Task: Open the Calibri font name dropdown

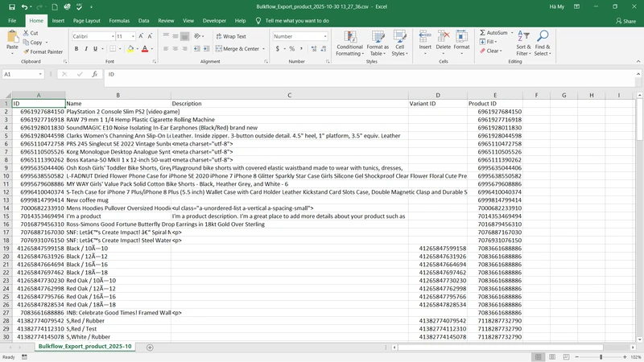Action: click(x=111, y=36)
